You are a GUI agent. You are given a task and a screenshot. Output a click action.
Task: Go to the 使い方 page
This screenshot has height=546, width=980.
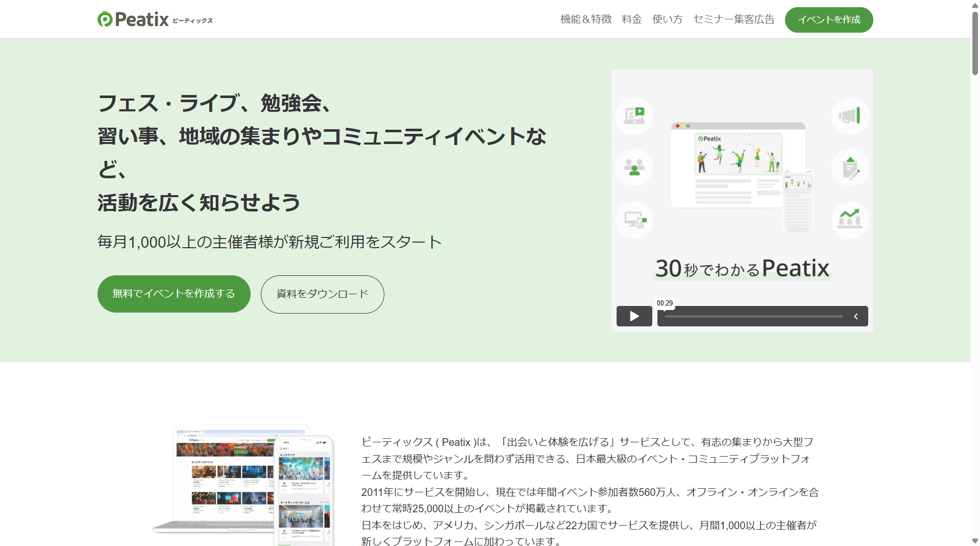pyautogui.click(x=667, y=19)
